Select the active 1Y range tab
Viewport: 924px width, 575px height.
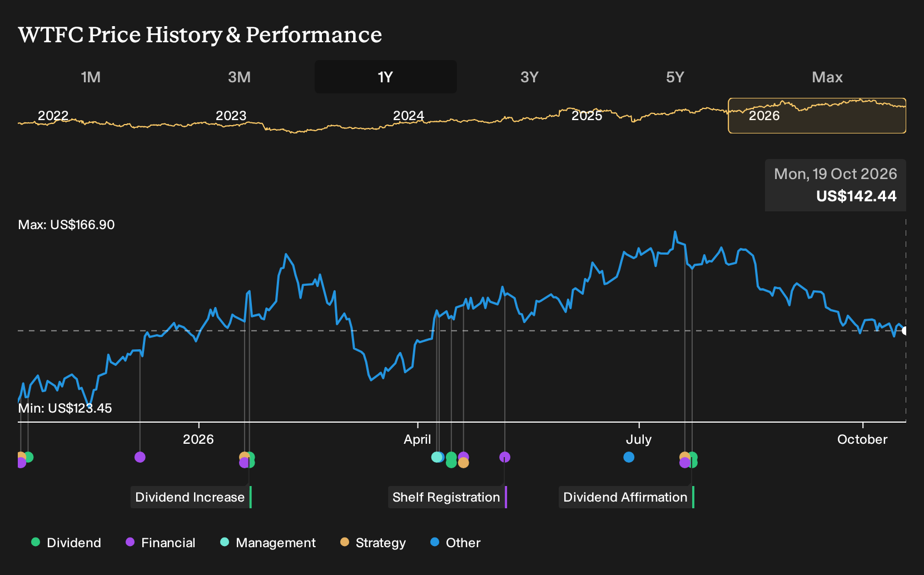(386, 77)
